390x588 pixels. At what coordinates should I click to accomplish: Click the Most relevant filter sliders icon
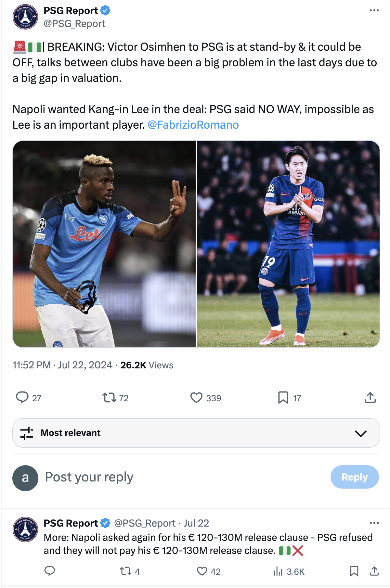pyautogui.click(x=27, y=433)
